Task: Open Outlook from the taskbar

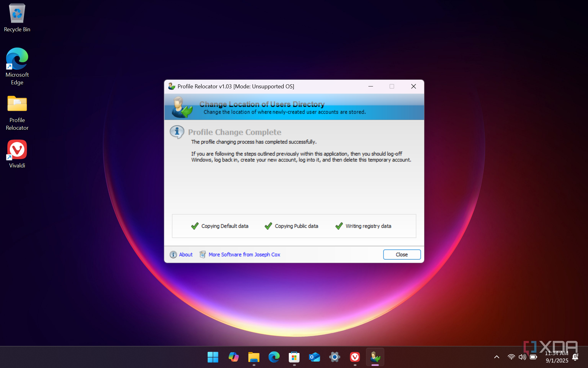Action: (314, 357)
